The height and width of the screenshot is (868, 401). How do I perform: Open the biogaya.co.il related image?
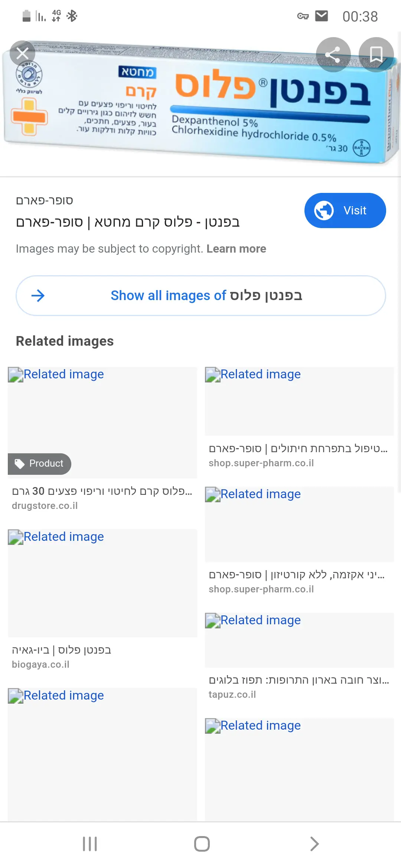point(102,582)
